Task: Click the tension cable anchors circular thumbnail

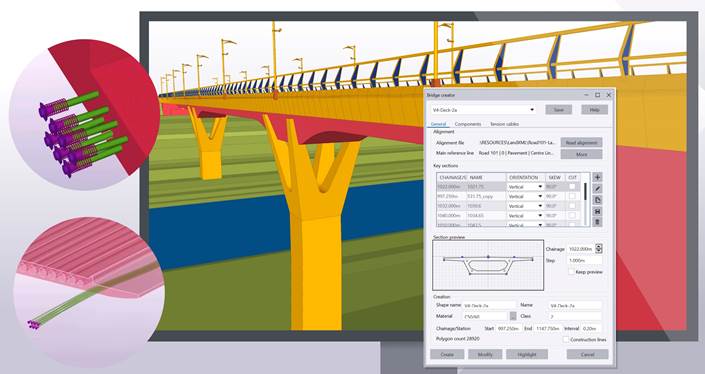Action: (x=85, y=115)
